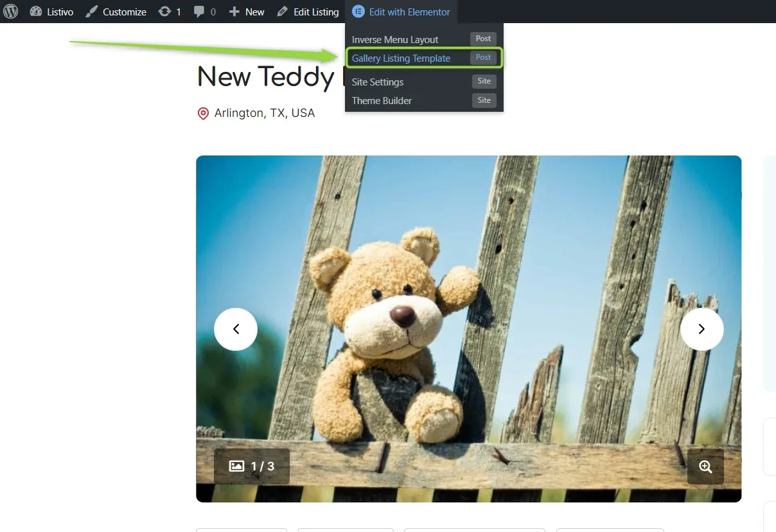776x532 pixels.
Task: Click the zoom magnifier on the gallery
Action: point(705,466)
